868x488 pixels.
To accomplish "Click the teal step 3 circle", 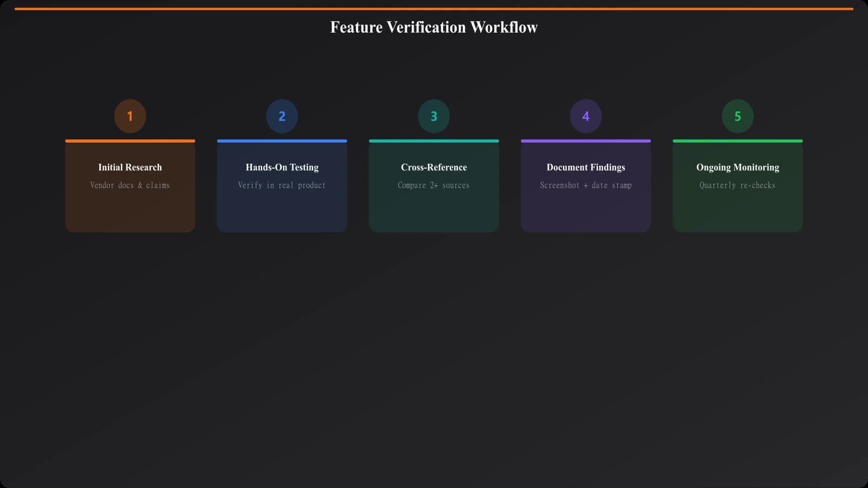I will (x=433, y=115).
